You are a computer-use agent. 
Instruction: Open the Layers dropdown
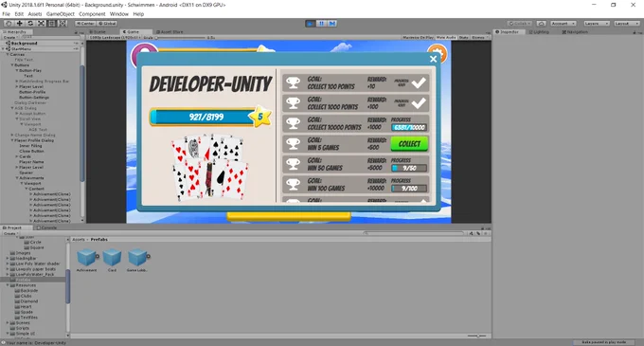coord(596,24)
